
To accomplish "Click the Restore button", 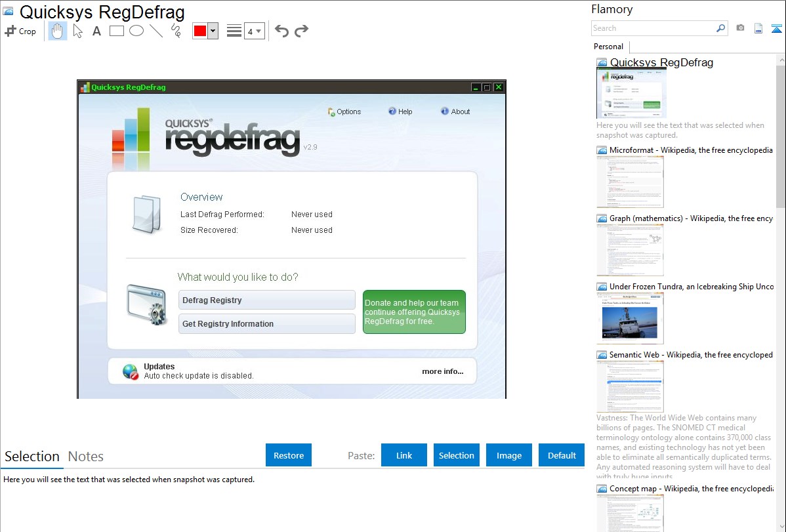I will coord(289,455).
